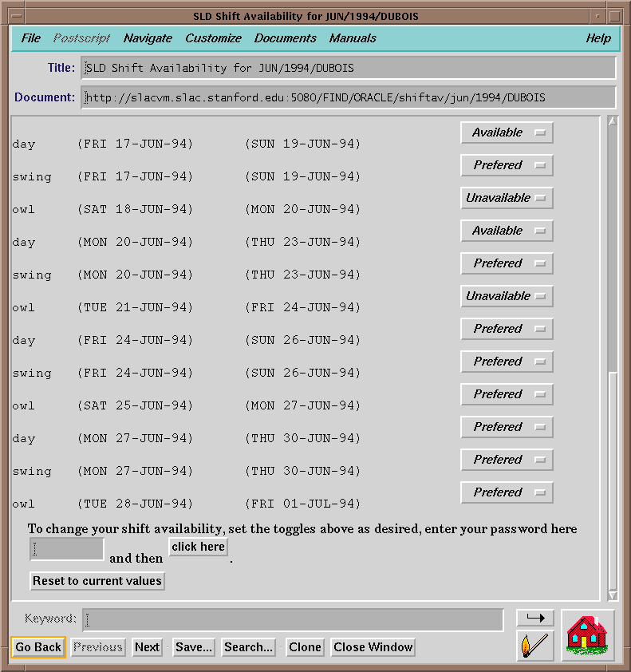Image resolution: width=631 pixels, height=672 pixels.
Task: Click the minimize dot button in the title bar
Action: pos(595,16)
